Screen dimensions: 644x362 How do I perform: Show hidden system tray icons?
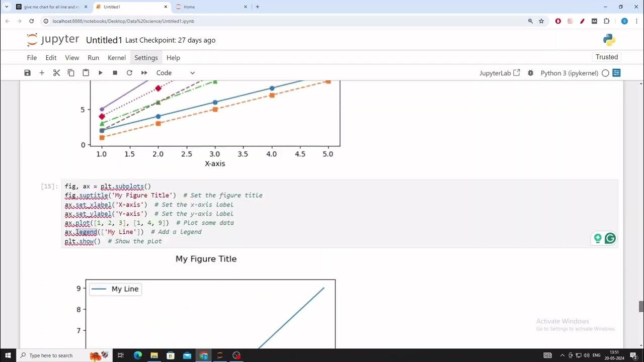click(x=562, y=355)
